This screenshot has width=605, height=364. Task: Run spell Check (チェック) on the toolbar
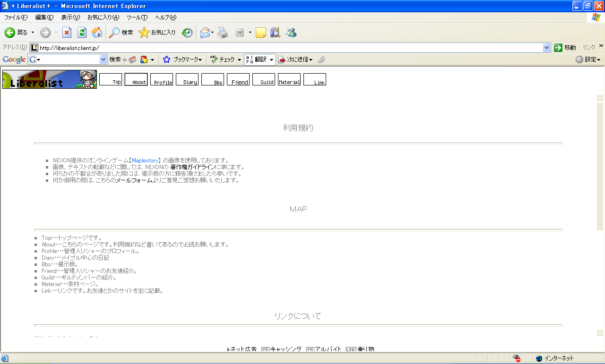pyautogui.click(x=223, y=59)
